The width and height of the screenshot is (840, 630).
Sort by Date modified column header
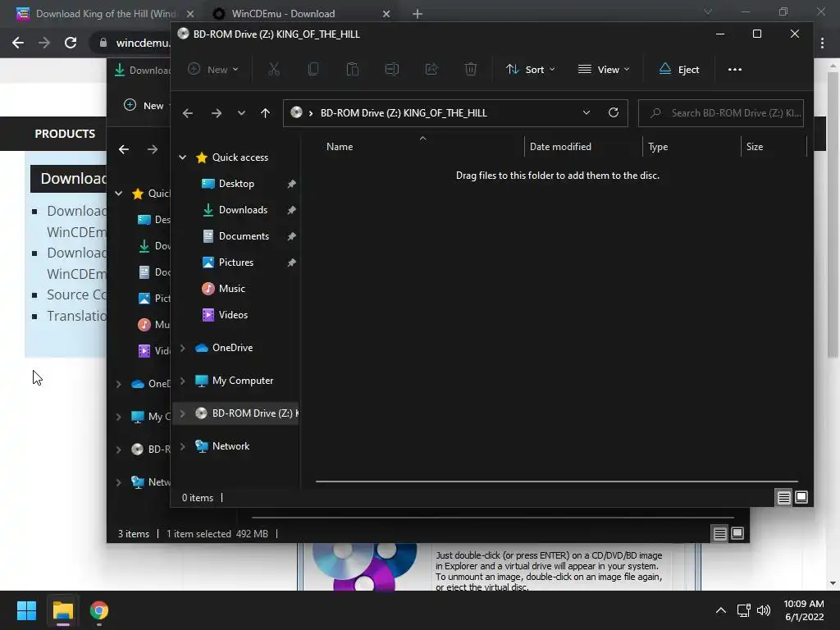pyautogui.click(x=560, y=147)
